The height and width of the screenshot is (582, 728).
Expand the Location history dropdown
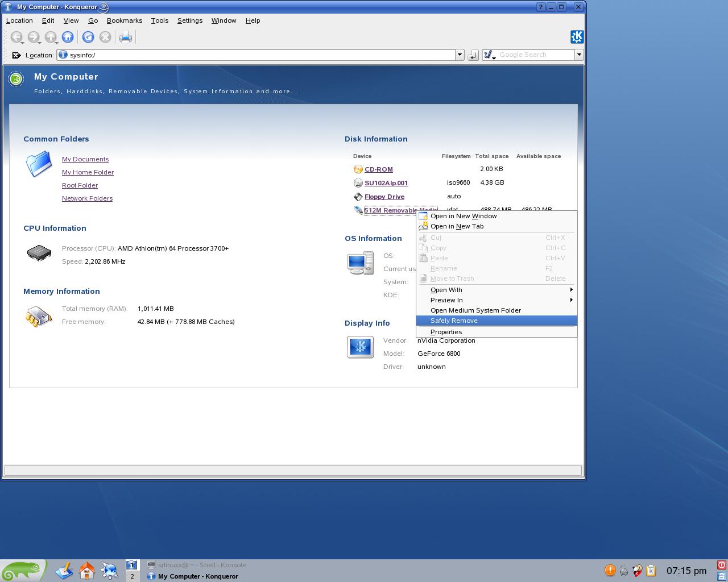(x=460, y=55)
